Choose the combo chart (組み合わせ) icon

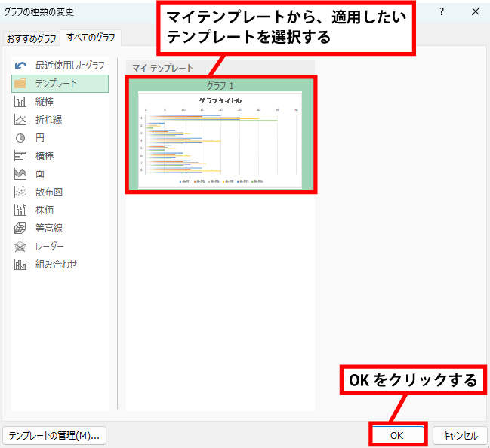pyautogui.click(x=20, y=265)
